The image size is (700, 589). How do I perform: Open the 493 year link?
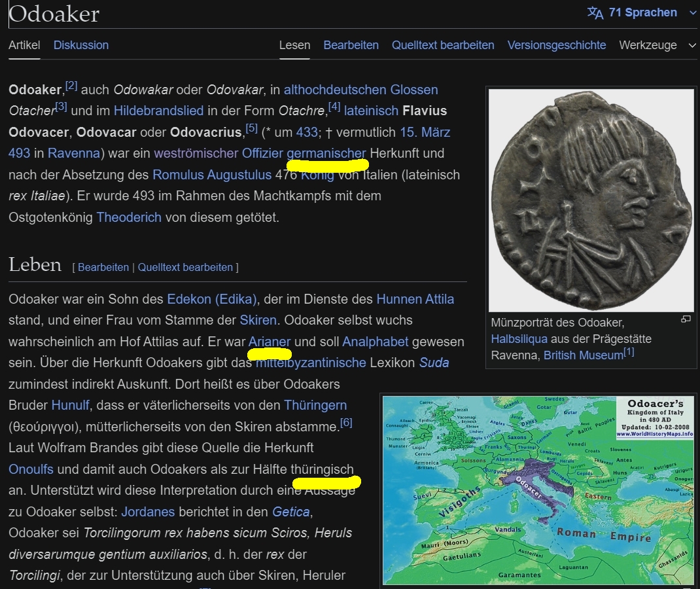(x=19, y=153)
